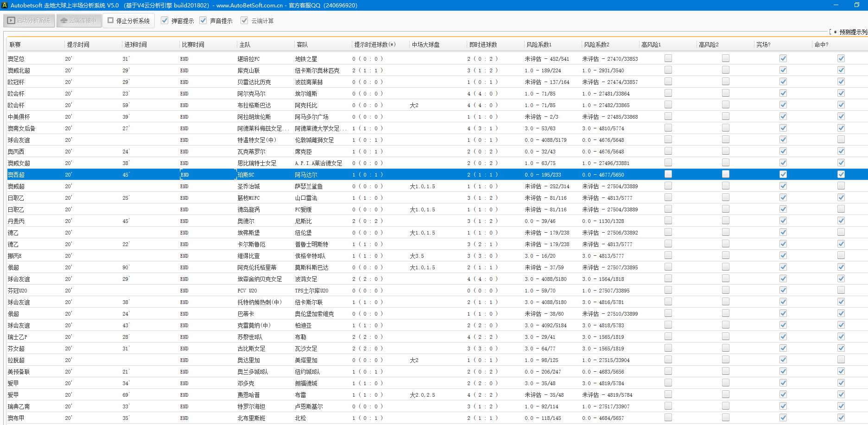Uncheck 完场? for the 库克山联 row
868x425 pixels.
click(x=783, y=70)
